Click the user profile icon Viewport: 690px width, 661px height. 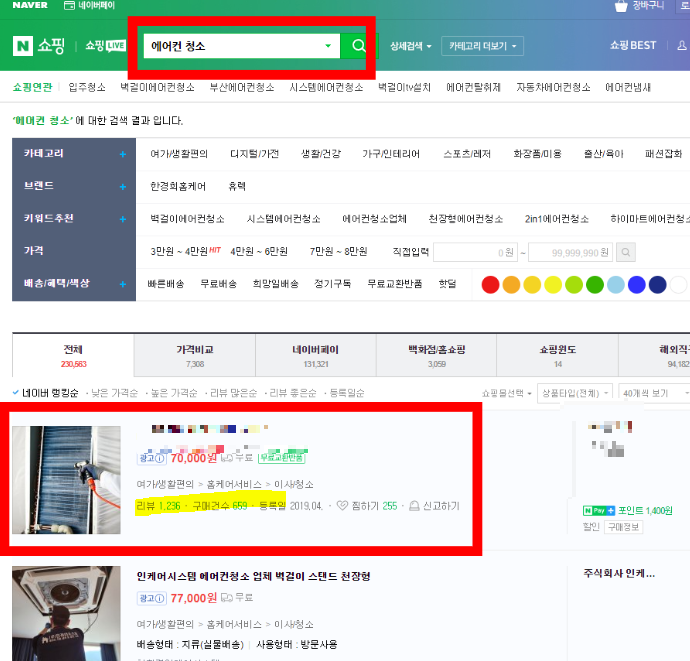682,45
